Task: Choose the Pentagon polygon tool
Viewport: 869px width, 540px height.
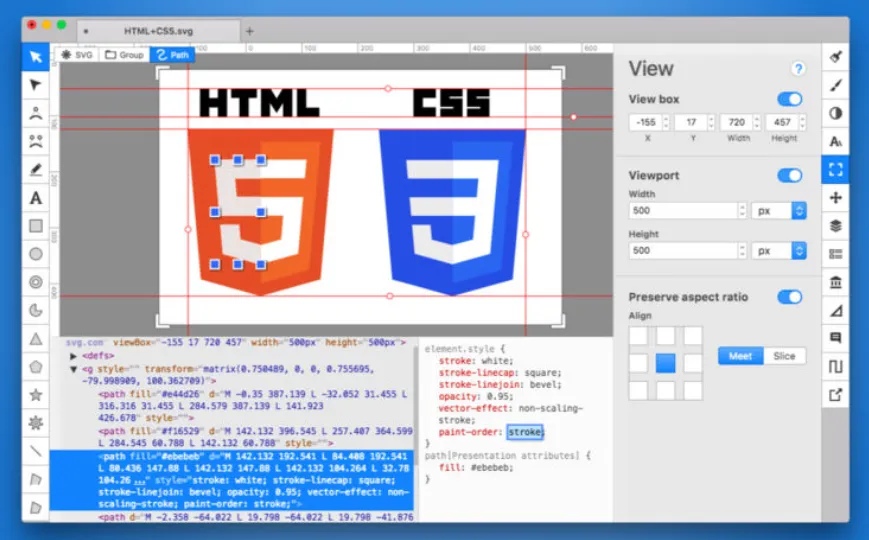Action: 35,366
